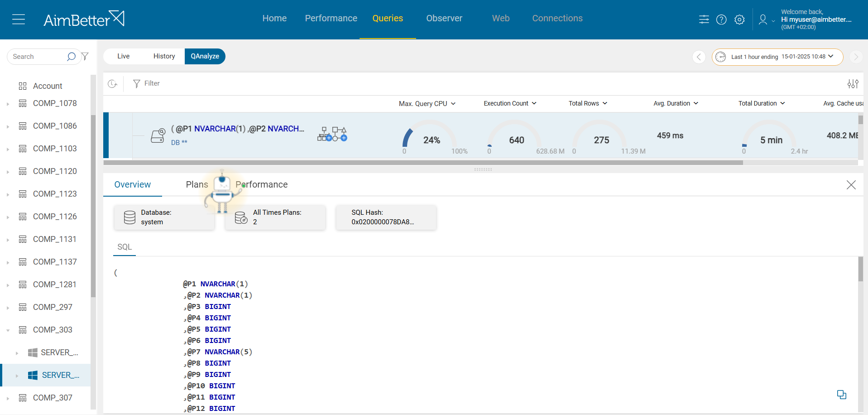The width and height of the screenshot is (868, 415).
Task: Open the Web menu
Action: tap(501, 19)
